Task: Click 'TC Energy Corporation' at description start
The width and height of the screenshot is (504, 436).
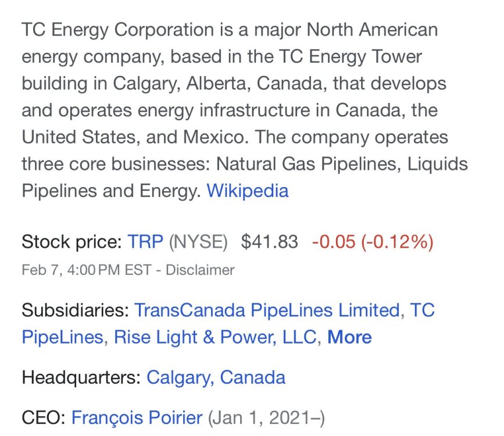Action: click(118, 30)
